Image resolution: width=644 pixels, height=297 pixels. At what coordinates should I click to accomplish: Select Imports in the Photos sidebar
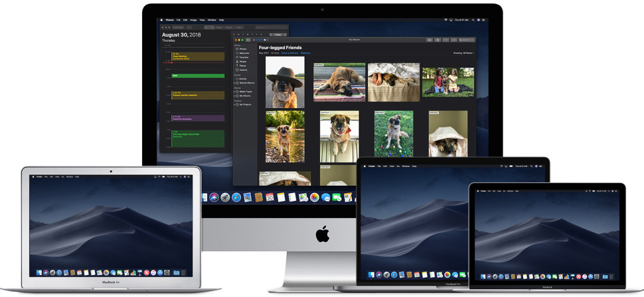pyautogui.click(x=243, y=70)
